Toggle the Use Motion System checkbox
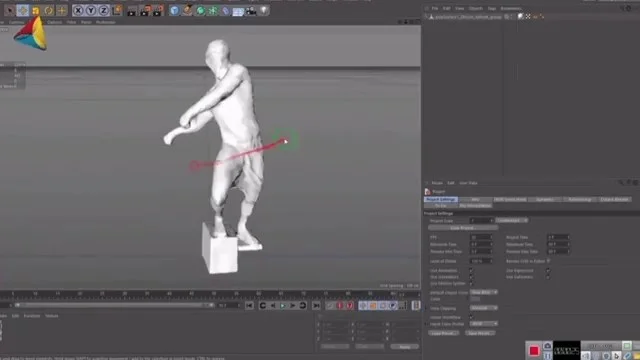This screenshot has width=640, height=360. [471, 283]
